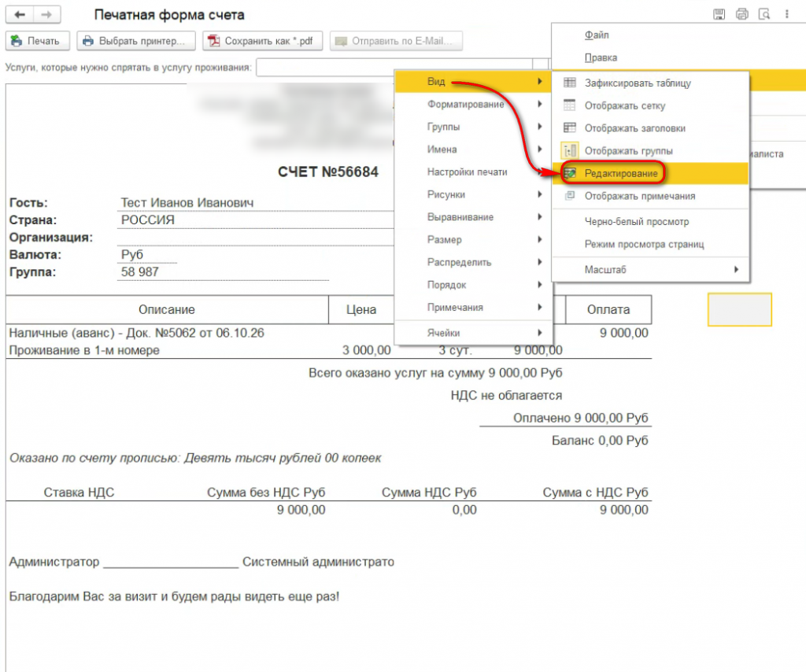
Task: Expand the Имена submenu
Action: click(x=473, y=150)
